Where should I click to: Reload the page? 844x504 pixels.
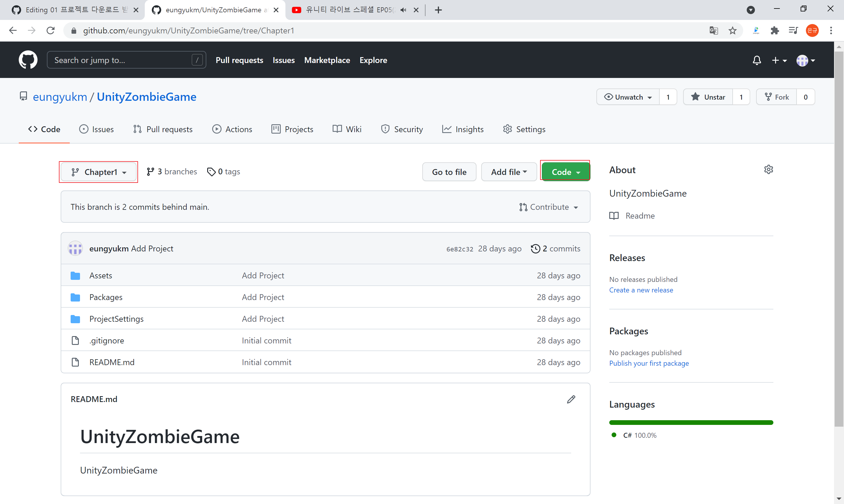(x=51, y=30)
